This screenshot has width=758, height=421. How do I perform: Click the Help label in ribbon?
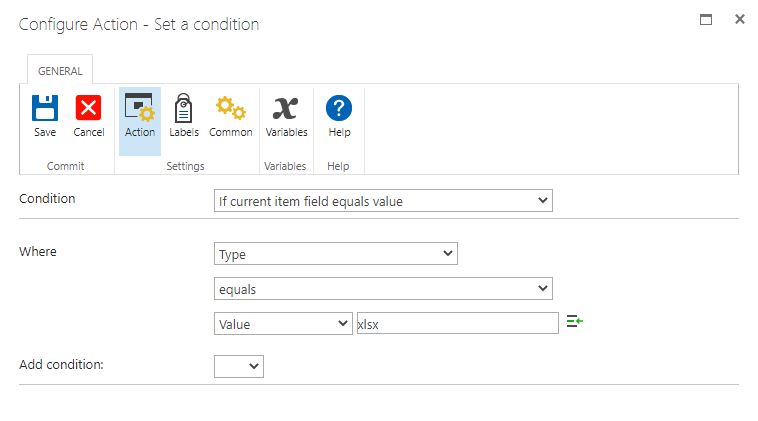tap(339, 132)
